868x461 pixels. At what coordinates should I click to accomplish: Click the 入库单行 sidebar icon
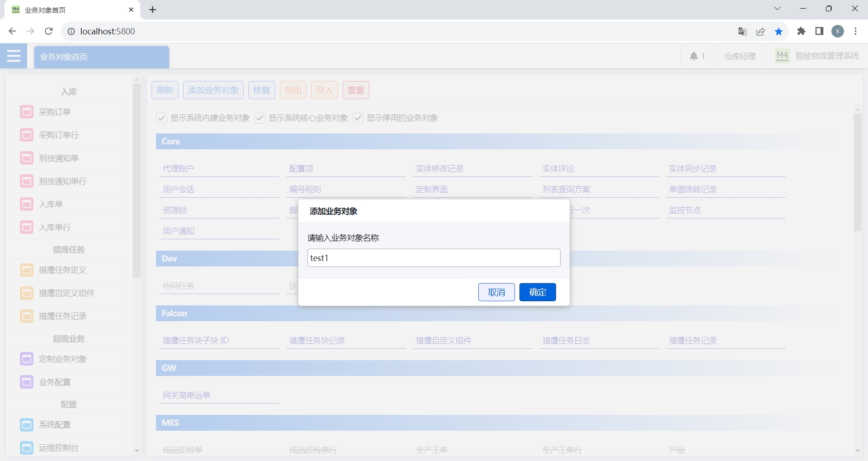click(27, 227)
